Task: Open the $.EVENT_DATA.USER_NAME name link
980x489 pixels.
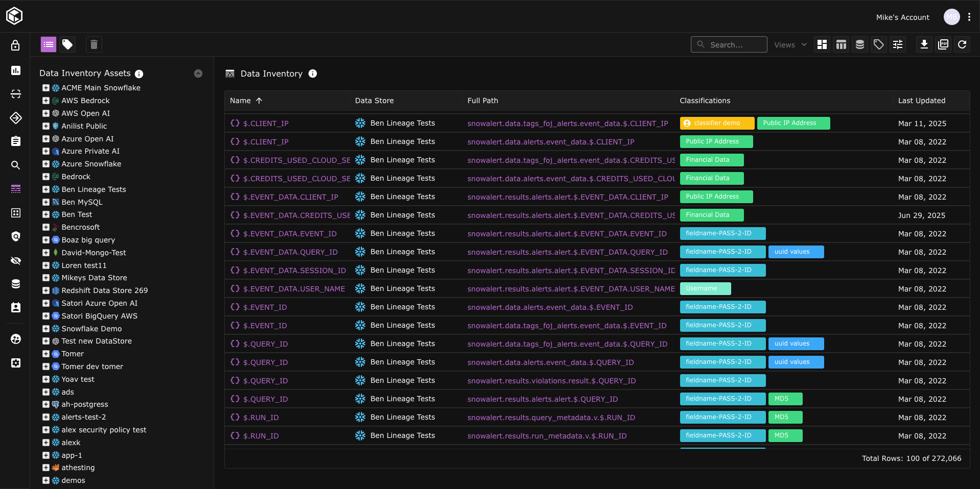Action: click(294, 289)
